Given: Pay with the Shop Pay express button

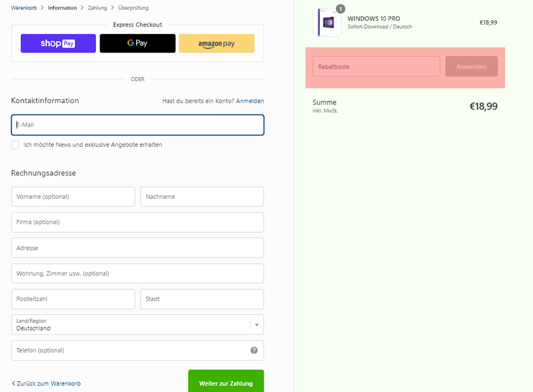Looking at the screenshot, I should (x=58, y=43).
